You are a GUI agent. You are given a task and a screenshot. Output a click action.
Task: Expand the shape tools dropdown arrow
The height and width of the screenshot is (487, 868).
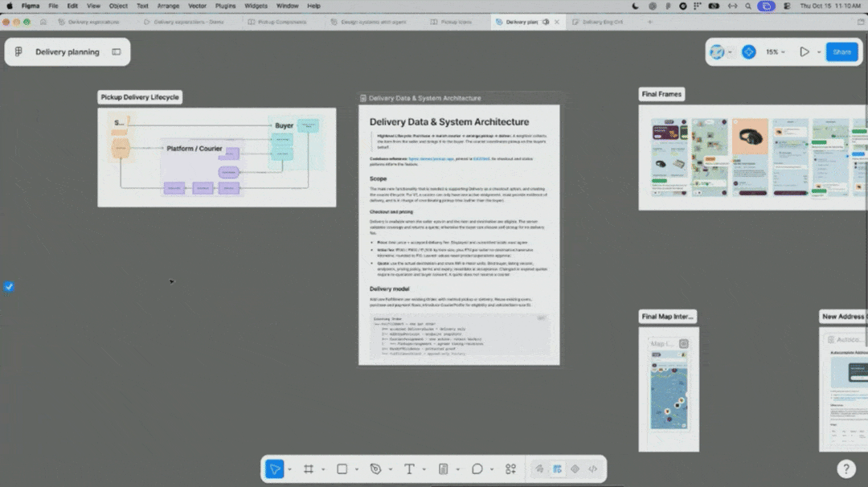(357, 470)
